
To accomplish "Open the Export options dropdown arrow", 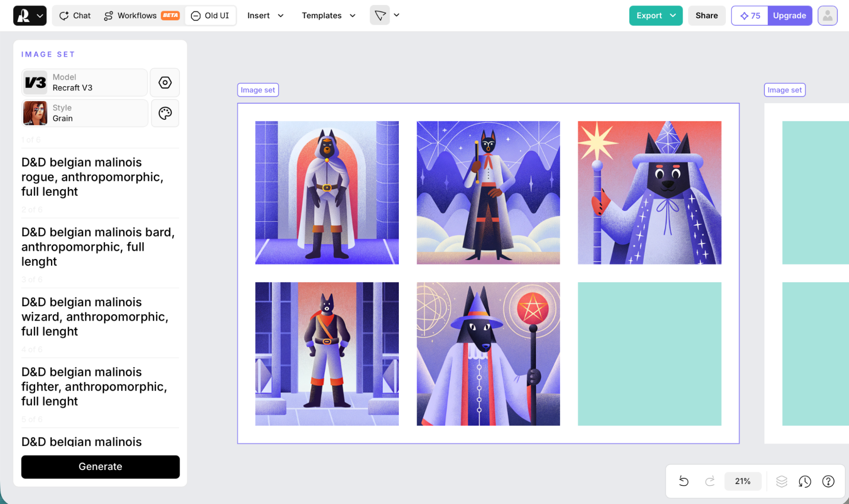I will coord(672,15).
